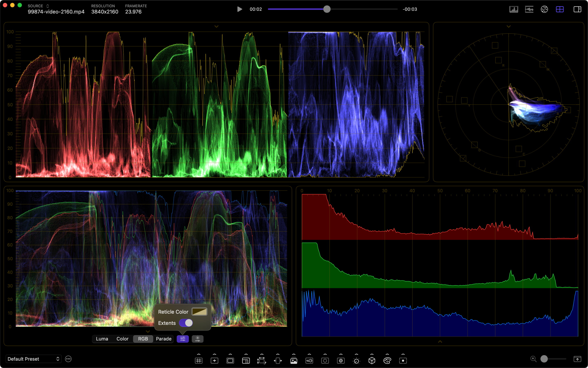Click the source filename 99874-video-2160.mp4
588x368 pixels.
coord(56,12)
